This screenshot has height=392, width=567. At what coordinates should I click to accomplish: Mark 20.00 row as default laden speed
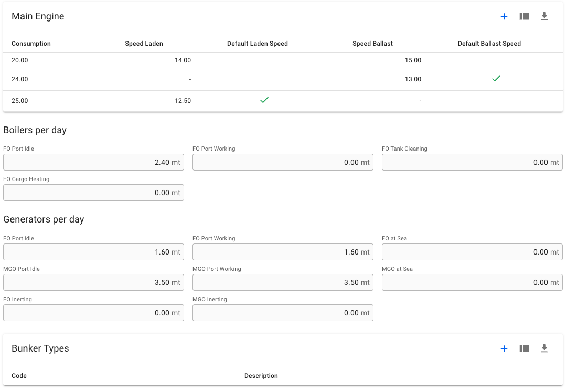[x=264, y=60]
